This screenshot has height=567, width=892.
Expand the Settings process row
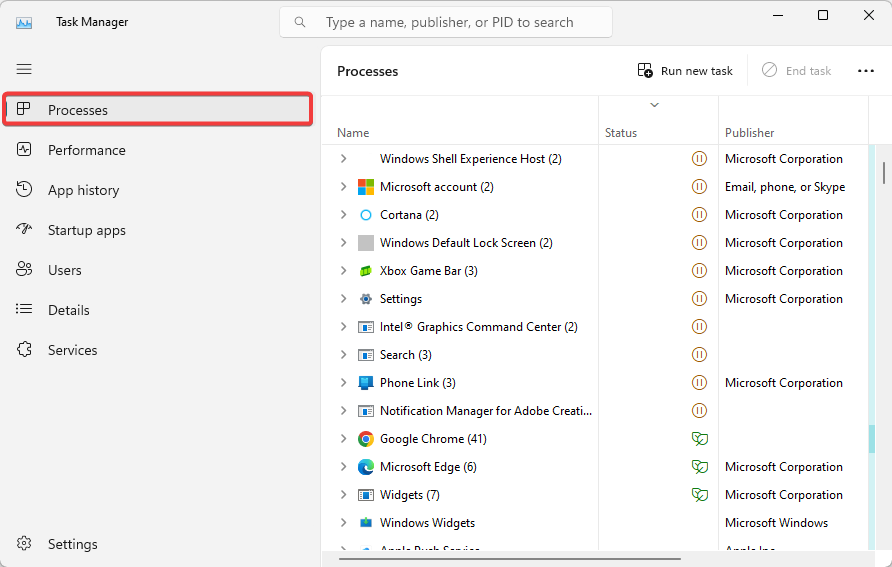click(343, 299)
